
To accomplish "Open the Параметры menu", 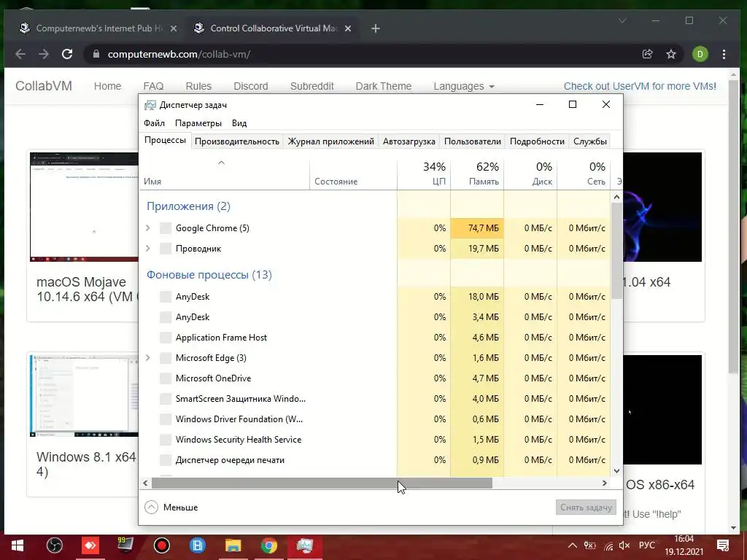I will point(198,123).
